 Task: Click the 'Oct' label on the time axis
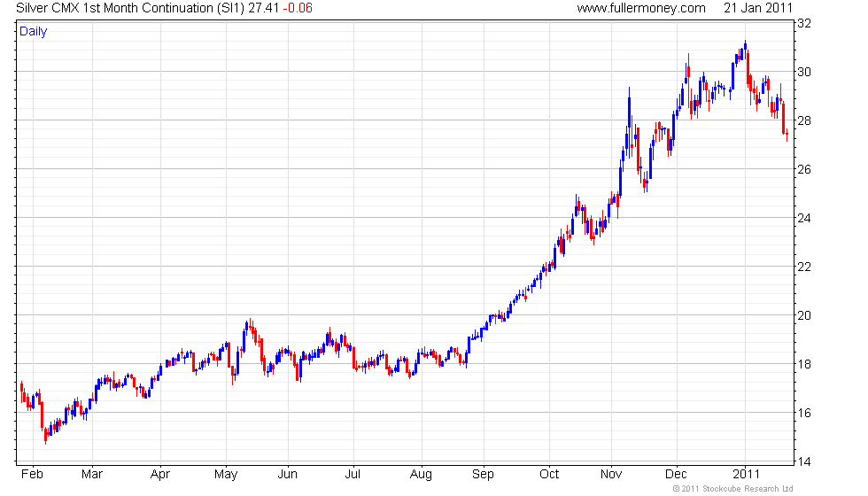pos(549,475)
